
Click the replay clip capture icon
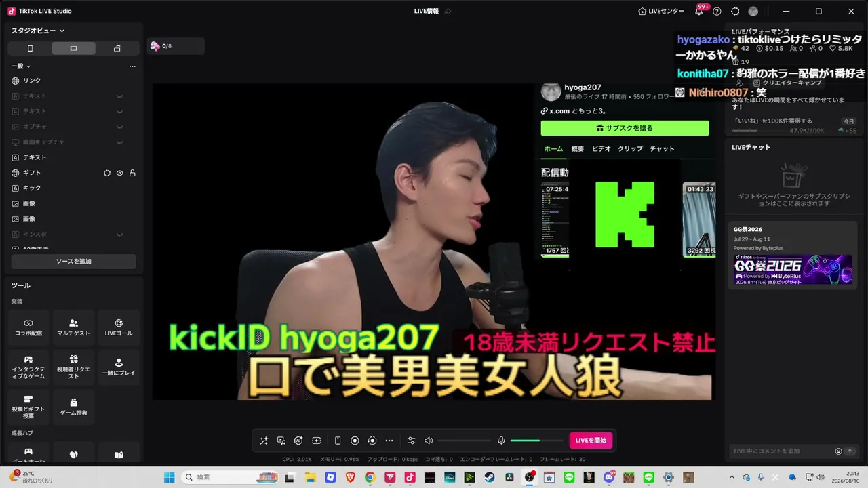pyautogui.click(x=372, y=441)
